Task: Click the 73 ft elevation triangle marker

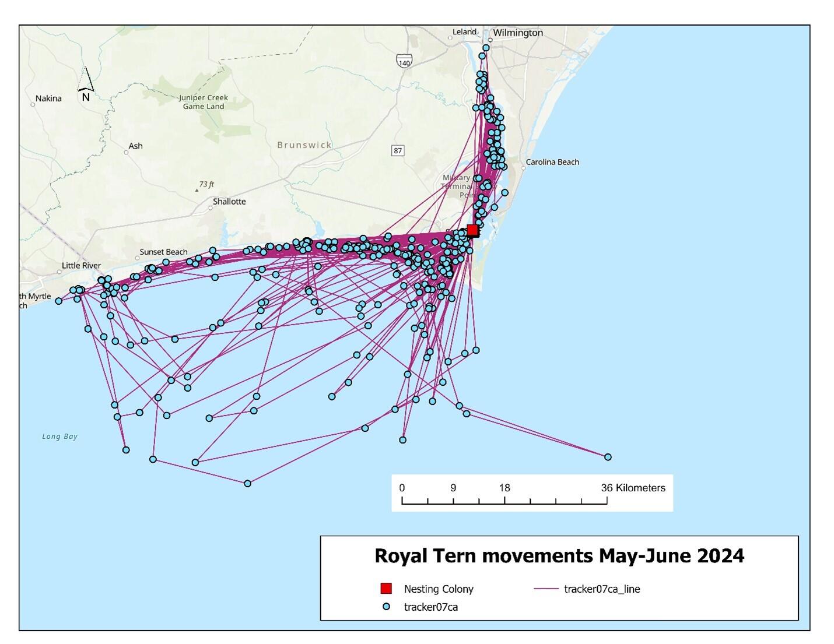Action: (198, 189)
